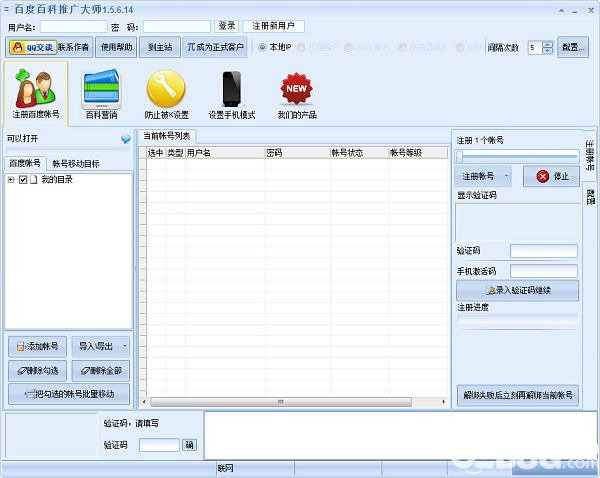Viewport: 600px width, 478px height.
Task: Click 解绑失败后立刻再解绑当前帐号 button
Action: (x=518, y=395)
